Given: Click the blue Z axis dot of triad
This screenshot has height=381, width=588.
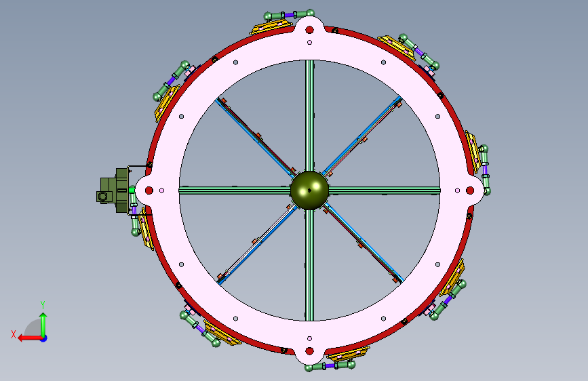Looking at the screenshot, I should click(44, 338).
